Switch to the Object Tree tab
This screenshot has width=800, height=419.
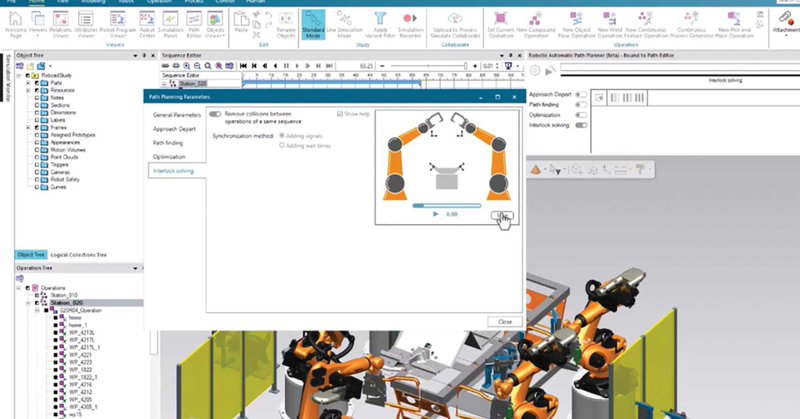coord(31,255)
